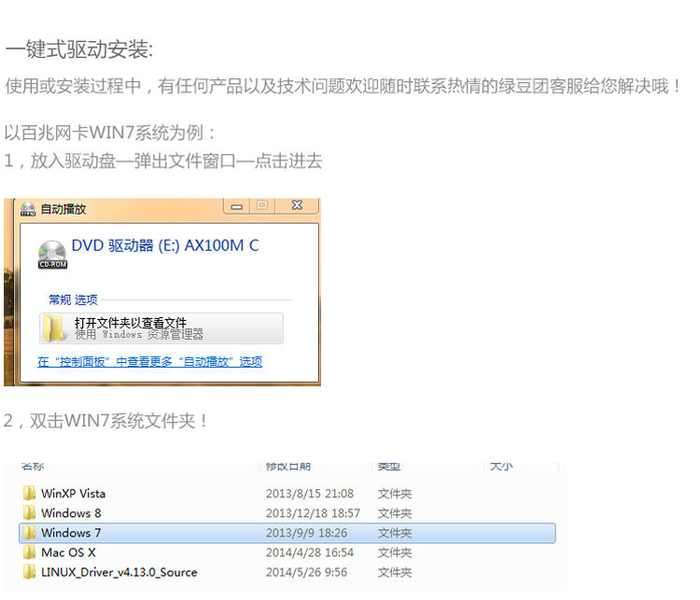Image resolution: width=700 pixels, height=600 pixels.
Task: Select the Mac OS X folder name
Action: 68,552
